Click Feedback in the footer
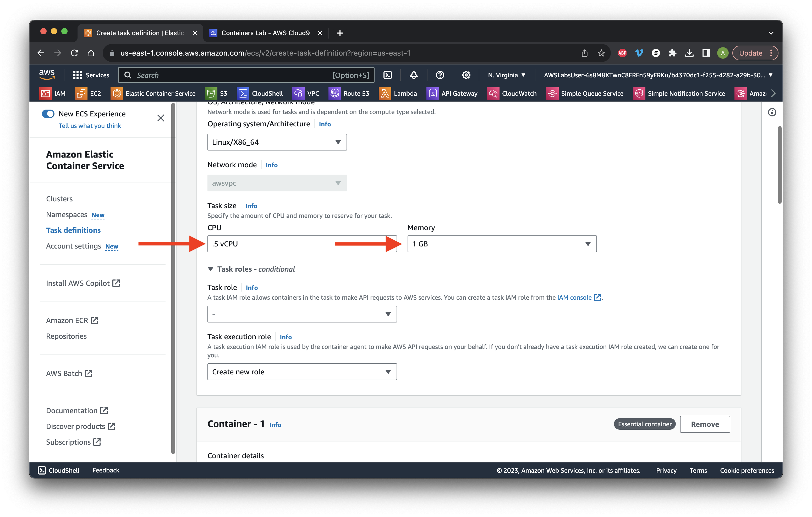Viewport: 812px width, 517px height. [x=106, y=470]
